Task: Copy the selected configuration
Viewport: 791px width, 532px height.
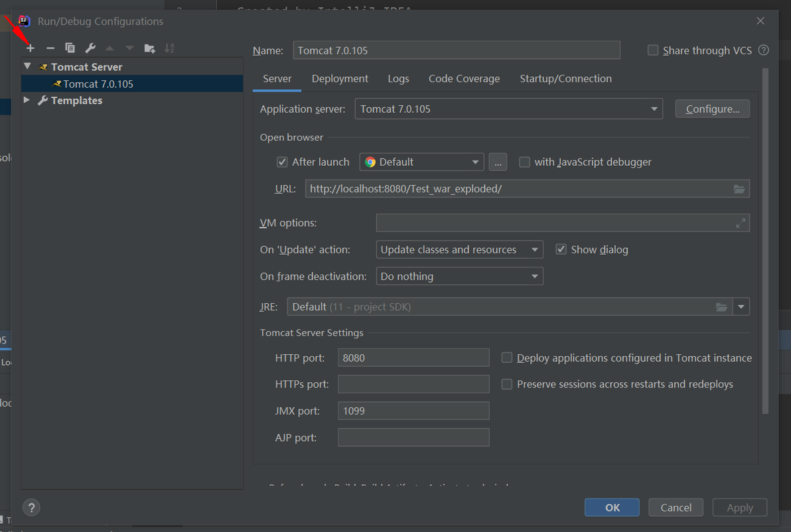Action: (x=70, y=48)
